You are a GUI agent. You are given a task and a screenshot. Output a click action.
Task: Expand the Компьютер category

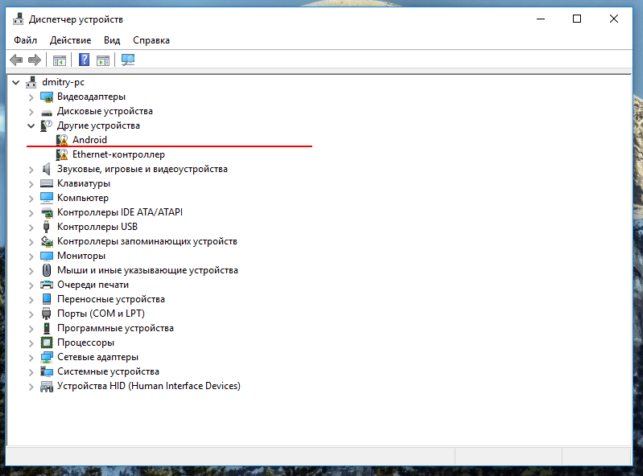pyautogui.click(x=31, y=198)
